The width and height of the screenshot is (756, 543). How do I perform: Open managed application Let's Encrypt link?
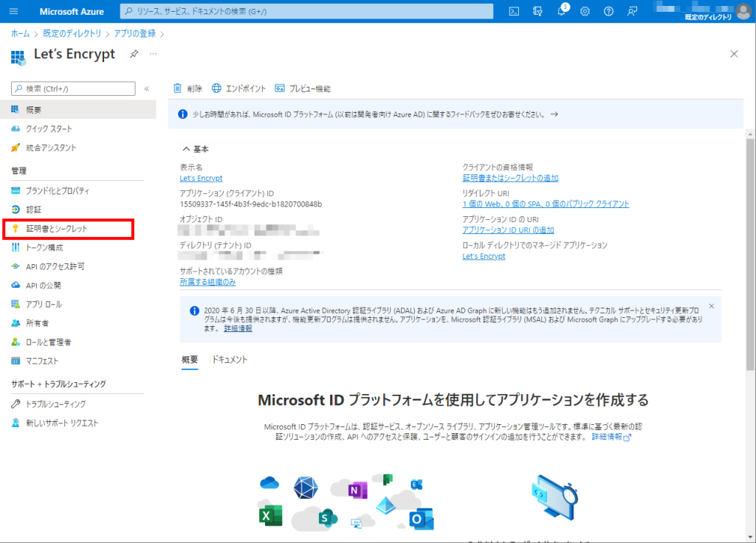click(x=484, y=256)
